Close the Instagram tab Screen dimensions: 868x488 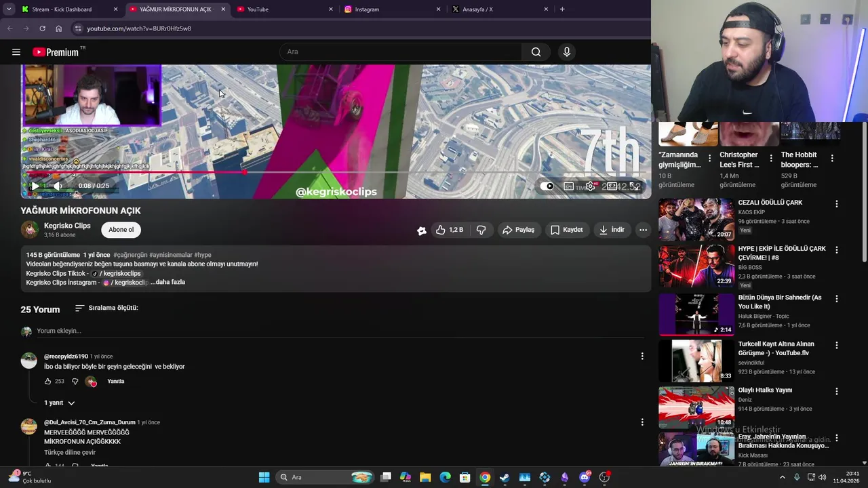click(438, 9)
